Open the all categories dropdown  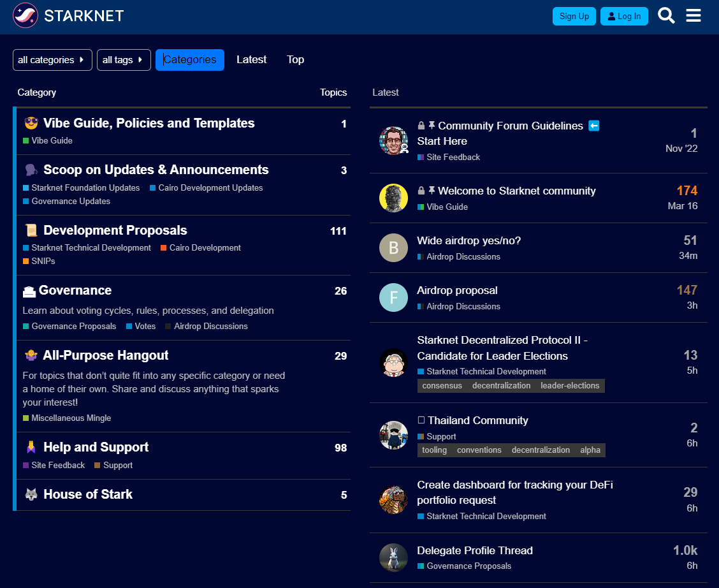pos(52,60)
